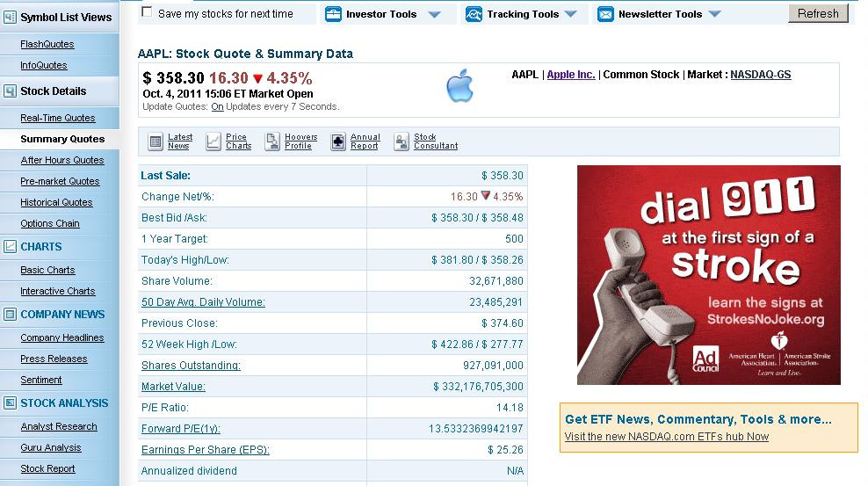Check Save my stocks for next time
The height and width of the screenshot is (486, 868).
(x=147, y=11)
